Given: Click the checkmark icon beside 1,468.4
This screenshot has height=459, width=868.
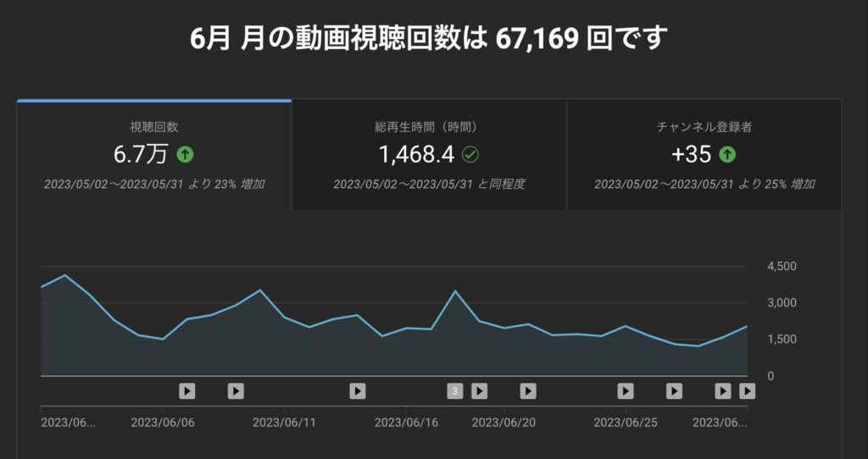Looking at the screenshot, I should pos(470,155).
